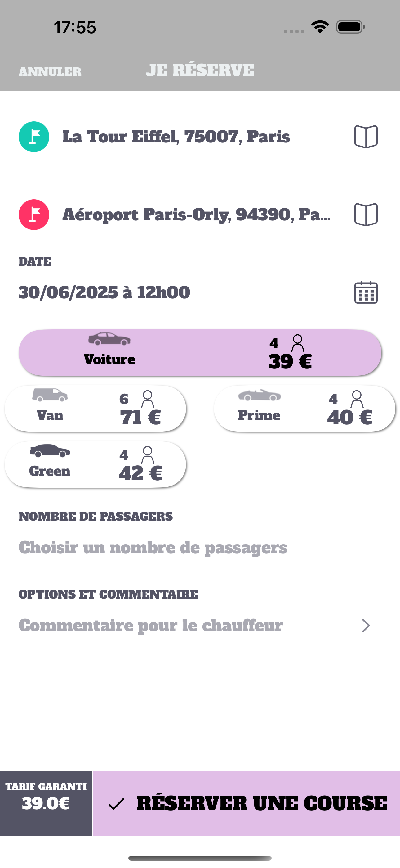
Task: Select the Prime option at 40 €
Action: click(x=304, y=409)
